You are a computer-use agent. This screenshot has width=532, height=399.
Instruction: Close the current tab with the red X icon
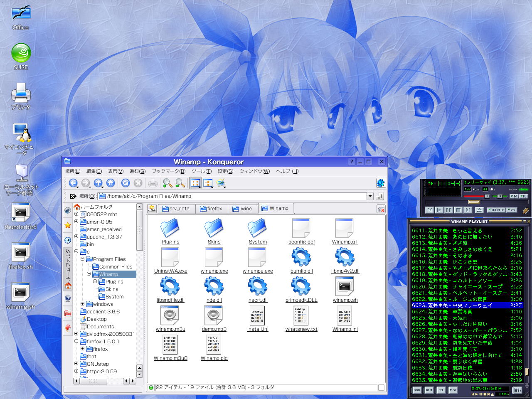(381, 209)
